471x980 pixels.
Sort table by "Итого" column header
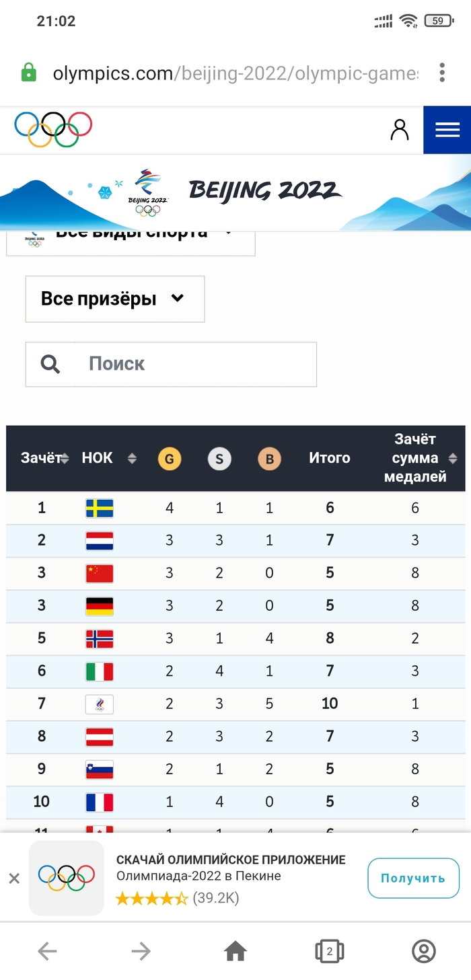click(x=329, y=458)
